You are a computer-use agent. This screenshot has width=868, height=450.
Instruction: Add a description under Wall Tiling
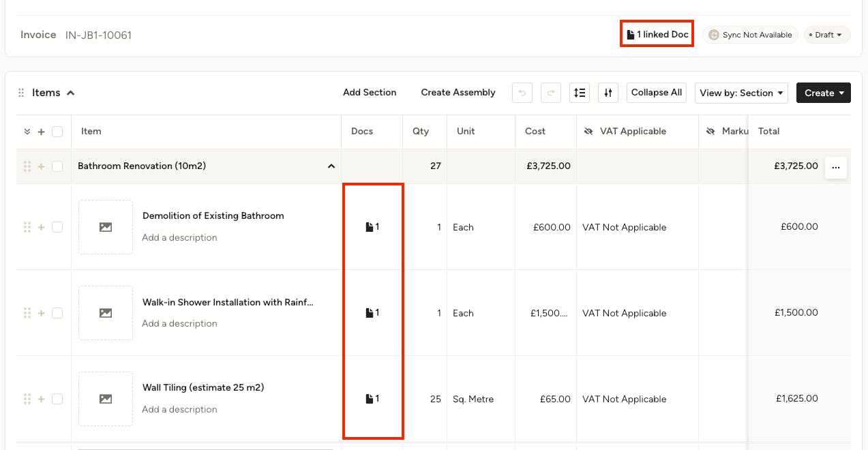tap(179, 409)
